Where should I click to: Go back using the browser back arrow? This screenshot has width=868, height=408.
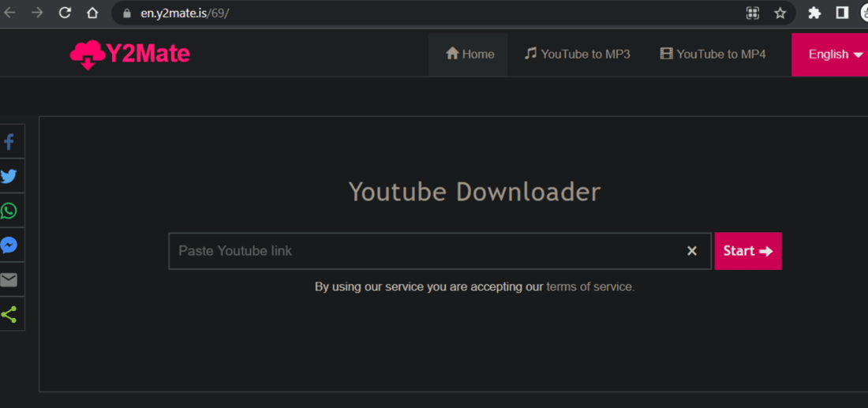click(9, 13)
